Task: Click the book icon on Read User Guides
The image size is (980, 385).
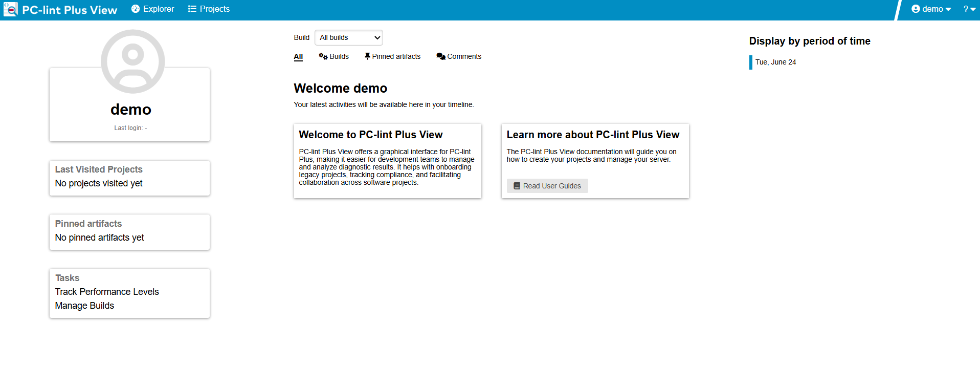Action: pyautogui.click(x=517, y=186)
